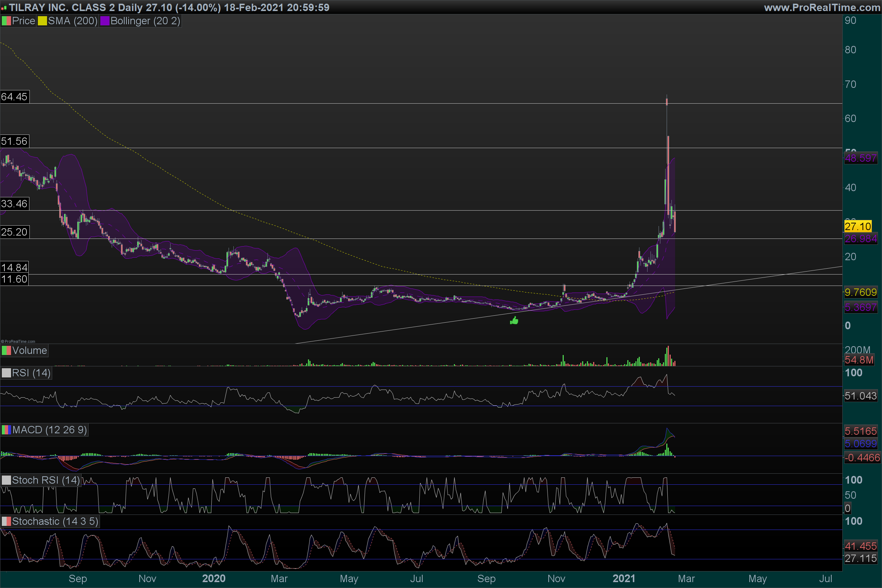Click the MACD (12 26 9) multicolor icon
This screenshot has height=588, width=882.
tap(6, 430)
